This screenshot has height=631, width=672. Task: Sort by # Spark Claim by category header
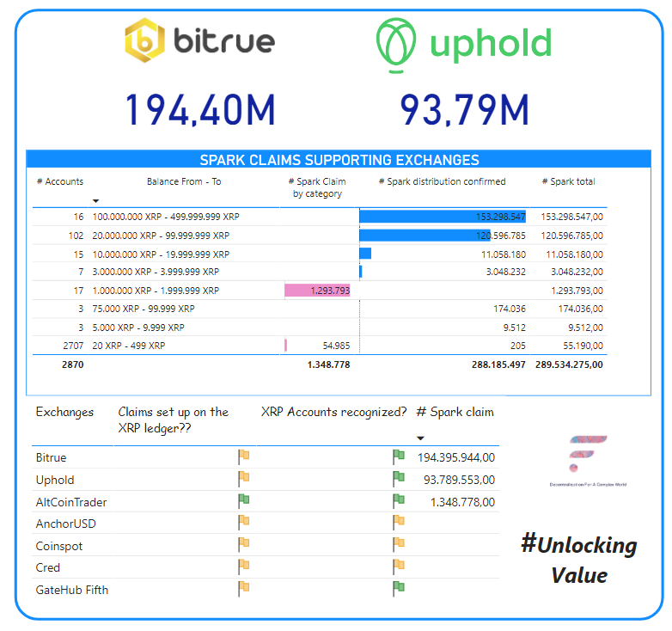(x=317, y=187)
